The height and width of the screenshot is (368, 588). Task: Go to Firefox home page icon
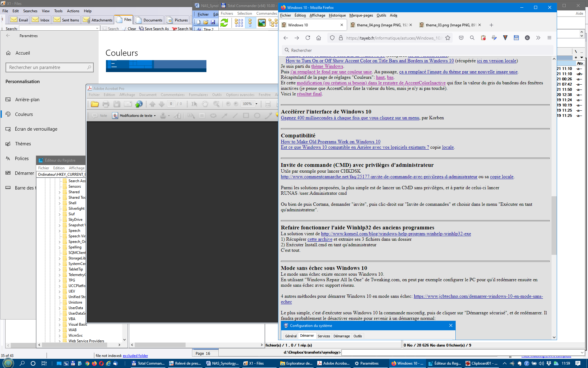coord(319,38)
